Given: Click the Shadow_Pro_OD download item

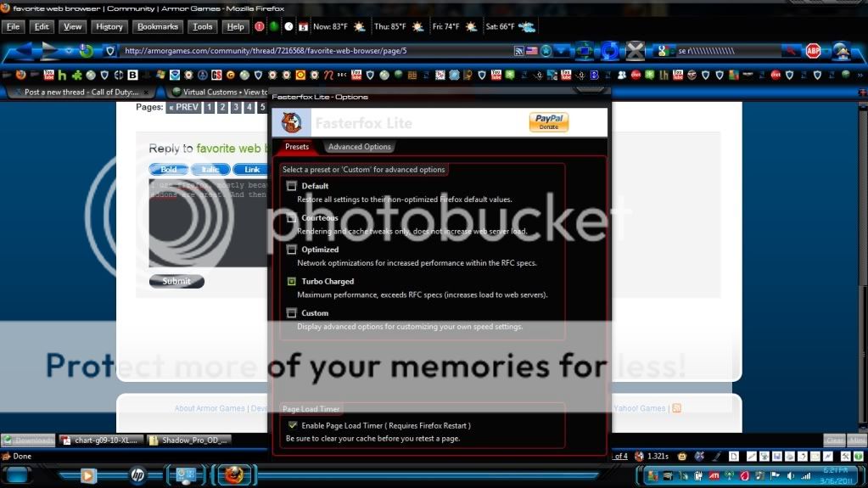Looking at the screenshot, I should point(188,440).
